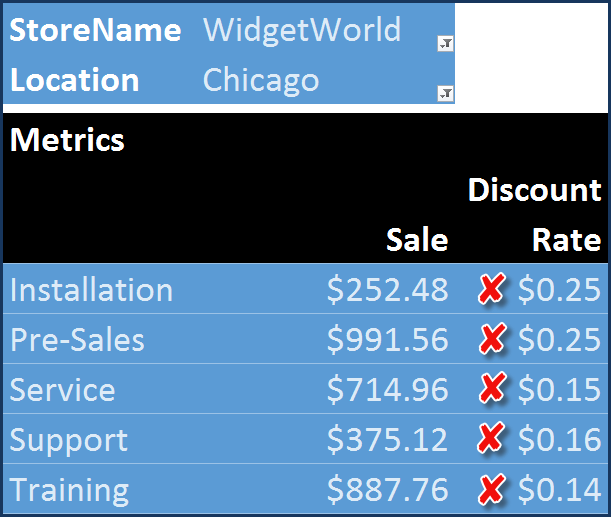Click the Metrics header cell

(x=68, y=140)
